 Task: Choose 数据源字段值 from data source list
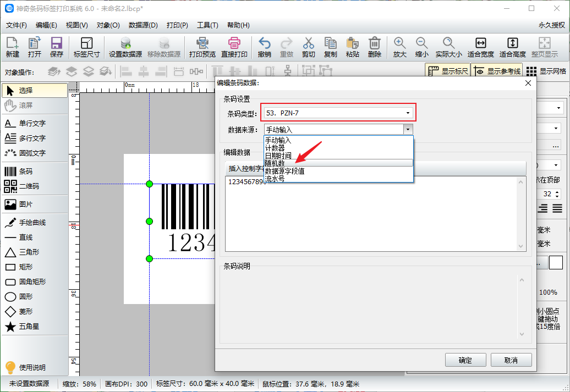tap(338, 171)
